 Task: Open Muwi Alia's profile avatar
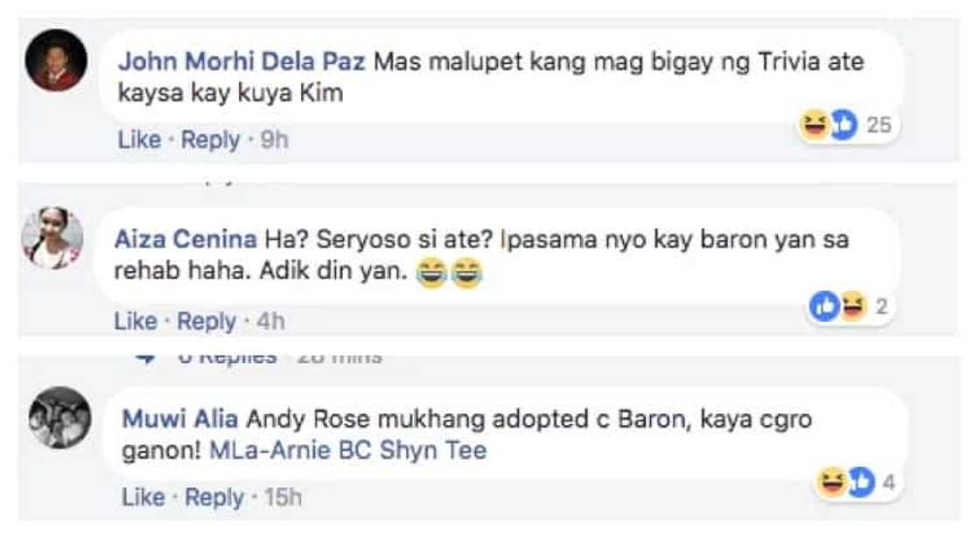(x=60, y=417)
